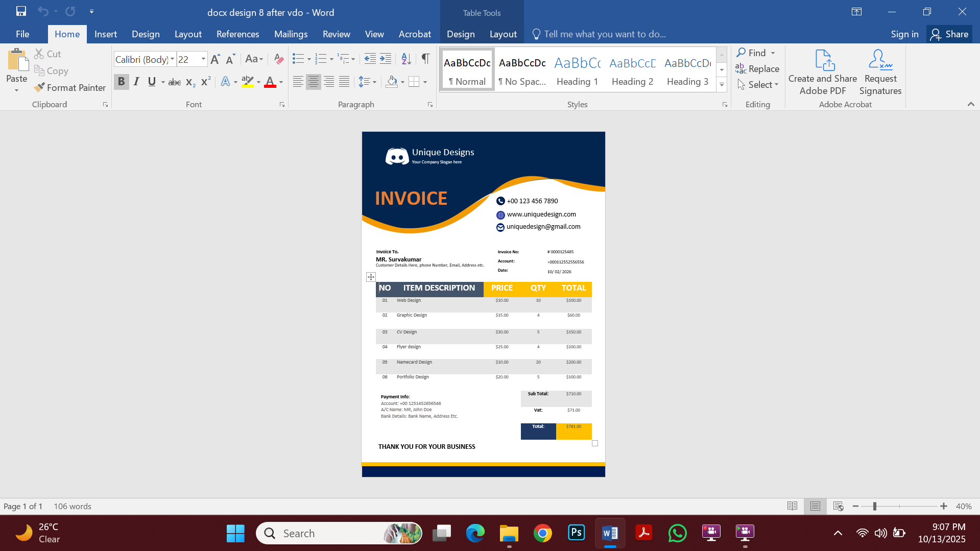
Task: Open the Mailings ribbon tab
Action: (x=291, y=34)
